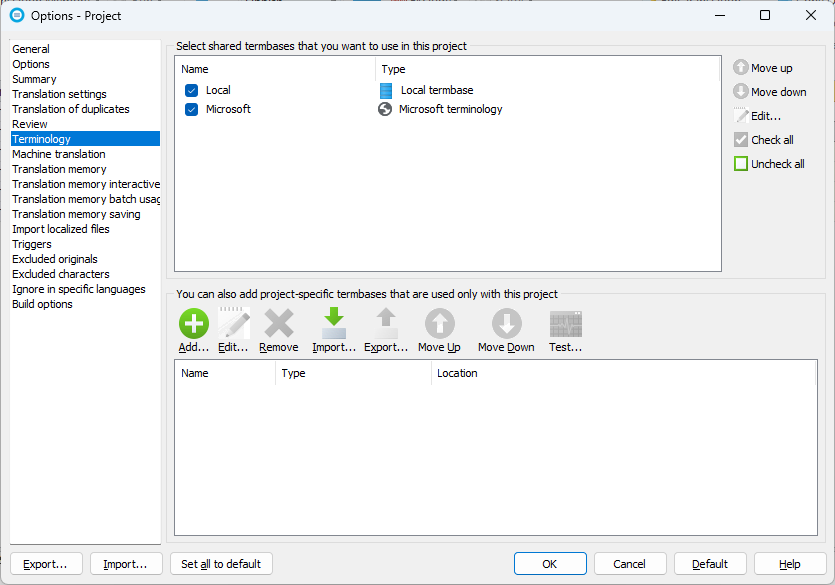Click Name column header in shared termbases

275,69
